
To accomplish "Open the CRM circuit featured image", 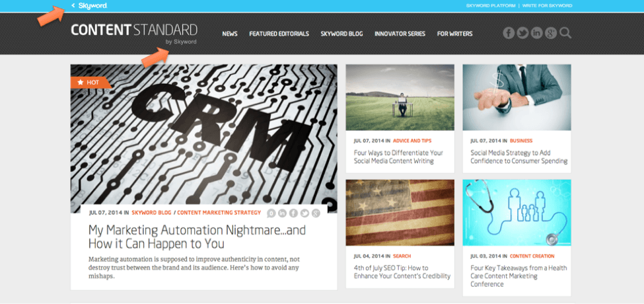I will [203, 134].
